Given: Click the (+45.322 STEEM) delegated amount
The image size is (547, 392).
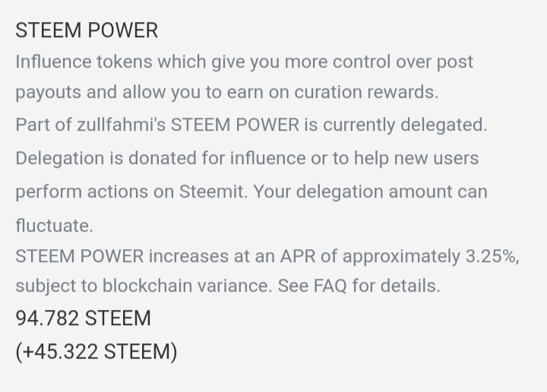Looking at the screenshot, I should 96,351.
